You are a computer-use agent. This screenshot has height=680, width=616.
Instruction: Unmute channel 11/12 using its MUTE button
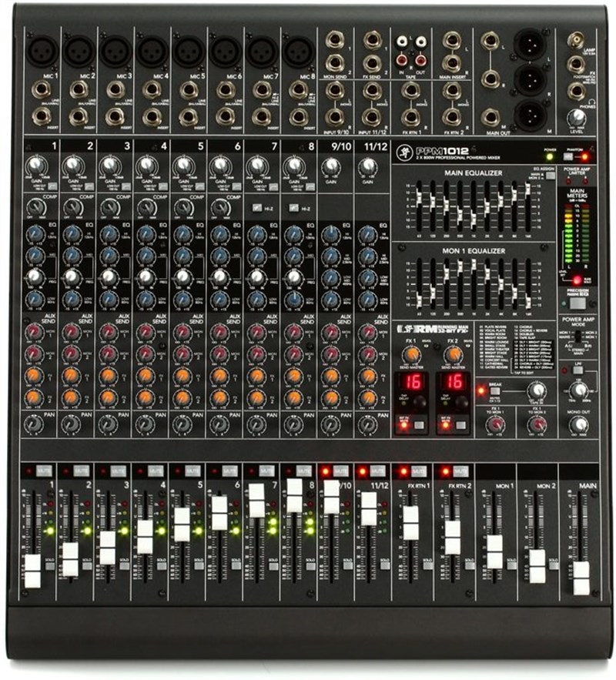pyautogui.click(x=377, y=471)
